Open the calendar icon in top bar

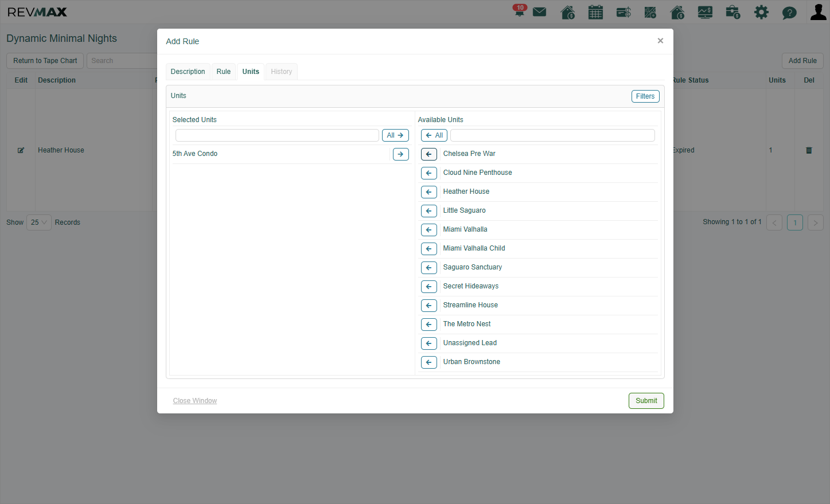pos(595,12)
